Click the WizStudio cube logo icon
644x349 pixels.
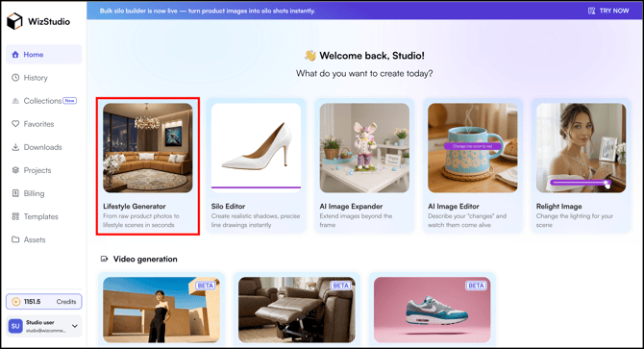pyautogui.click(x=14, y=21)
